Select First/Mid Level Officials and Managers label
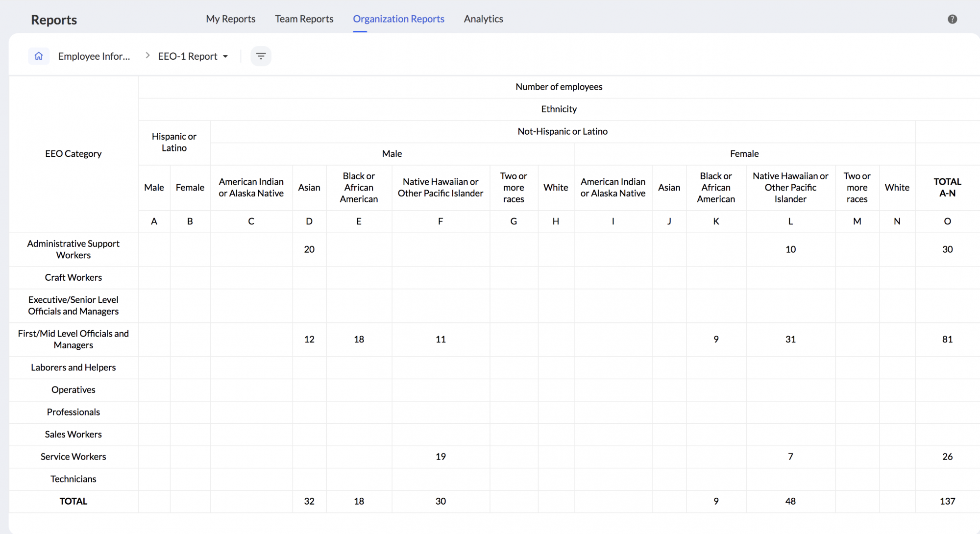The image size is (980, 534). point(73,339)
